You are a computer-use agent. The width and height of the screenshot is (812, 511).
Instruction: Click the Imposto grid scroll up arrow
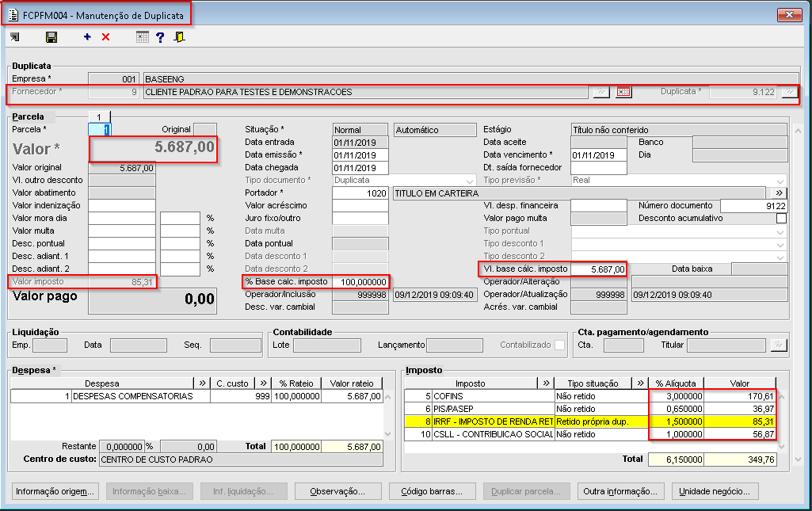(781, 397)
